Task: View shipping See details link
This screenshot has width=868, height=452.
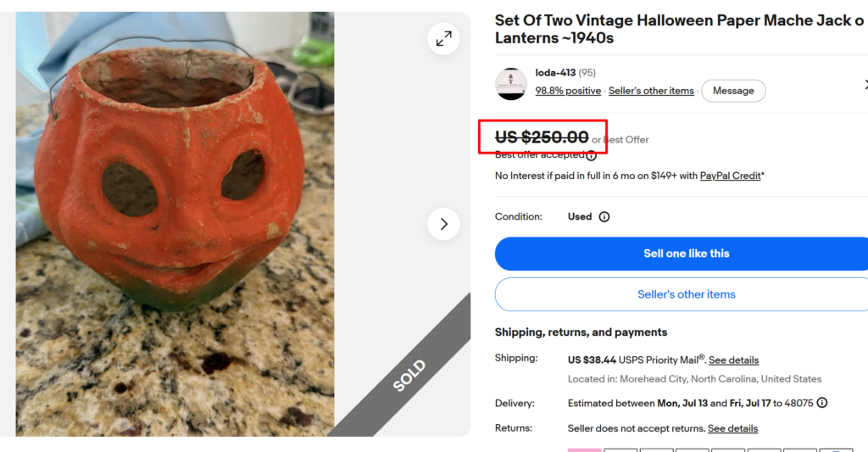Action: coord(733,360)
